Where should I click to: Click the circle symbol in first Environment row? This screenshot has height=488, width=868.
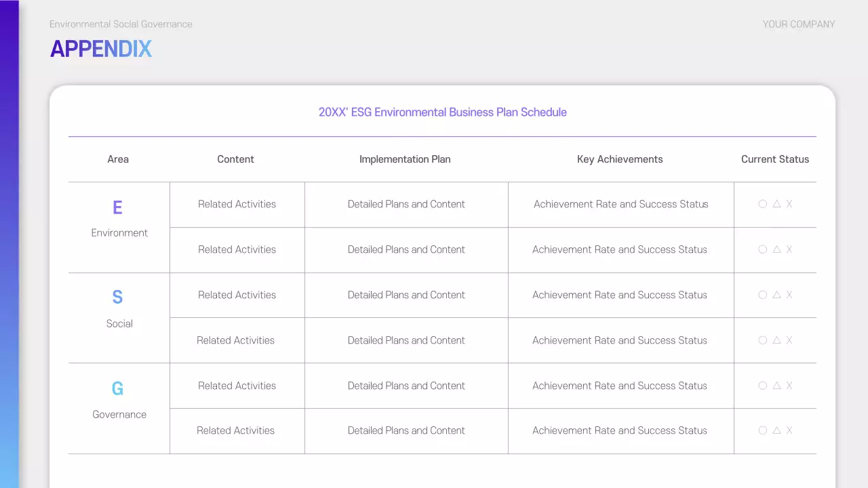[762, 204]
